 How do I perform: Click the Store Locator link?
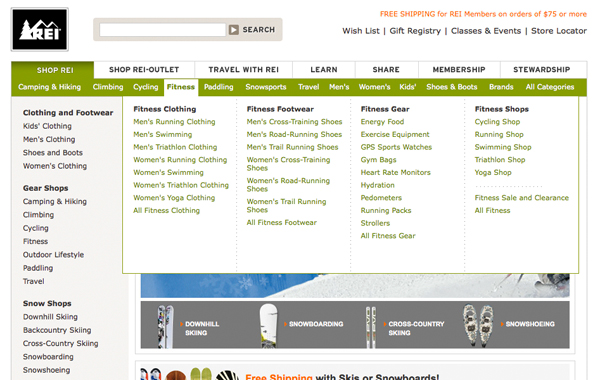pos(559,31)
